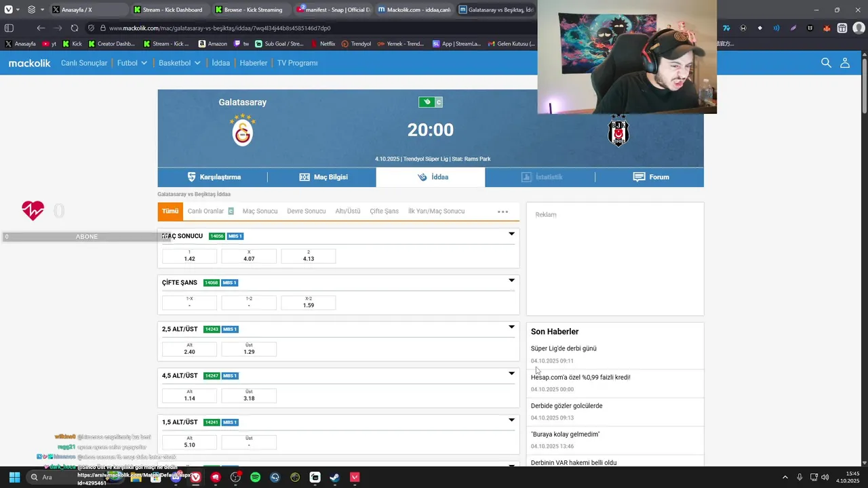Click the Beşiktaş team crest
The image size is (868, 488).
(618, 131)
